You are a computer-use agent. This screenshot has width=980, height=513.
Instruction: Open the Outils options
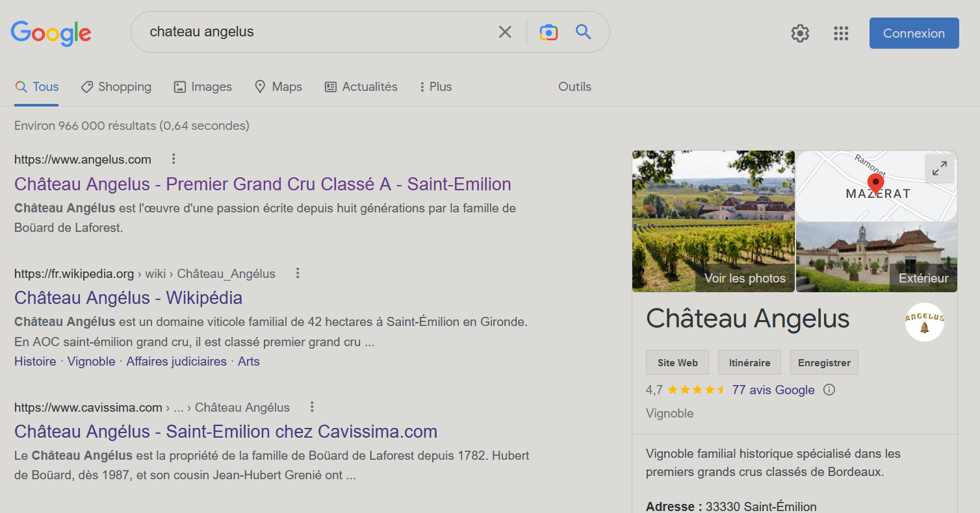point(574,87)
